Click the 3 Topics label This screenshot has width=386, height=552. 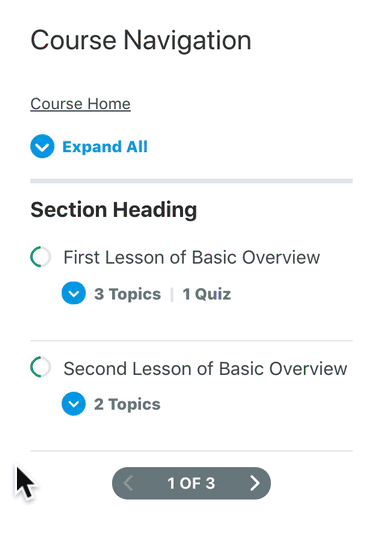pos(127,294)
